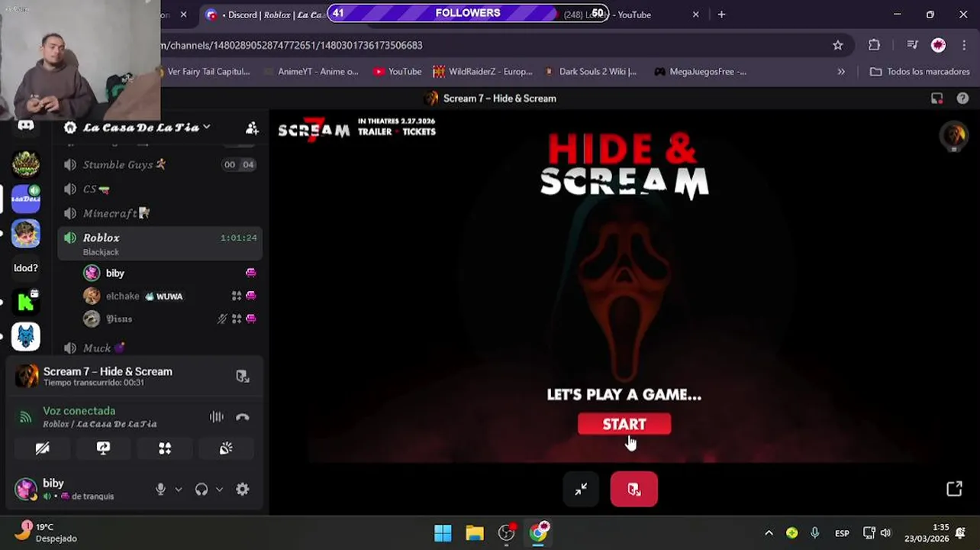Viewport: 980px width, 550px height.
Task: Open Ver Fairy Tail Capitul bookmark
Action: pyautogui.click(x=201, y=72)
